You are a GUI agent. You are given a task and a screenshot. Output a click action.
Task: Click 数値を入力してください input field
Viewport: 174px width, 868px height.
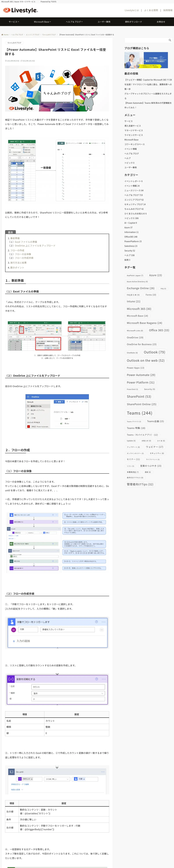coord(67,629)
